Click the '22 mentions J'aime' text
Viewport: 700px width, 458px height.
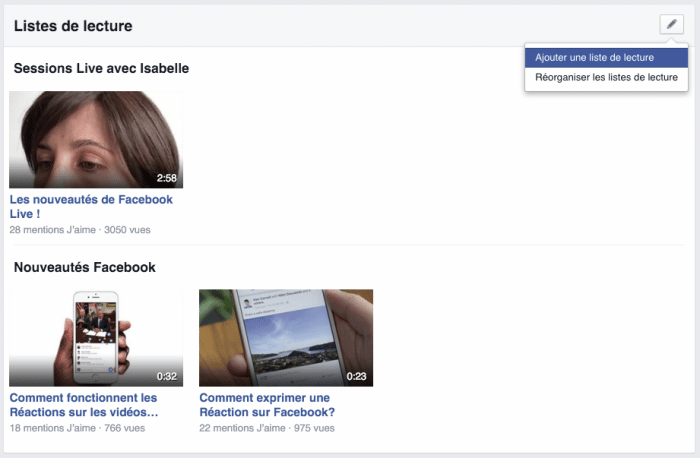(x=242, y=428)
